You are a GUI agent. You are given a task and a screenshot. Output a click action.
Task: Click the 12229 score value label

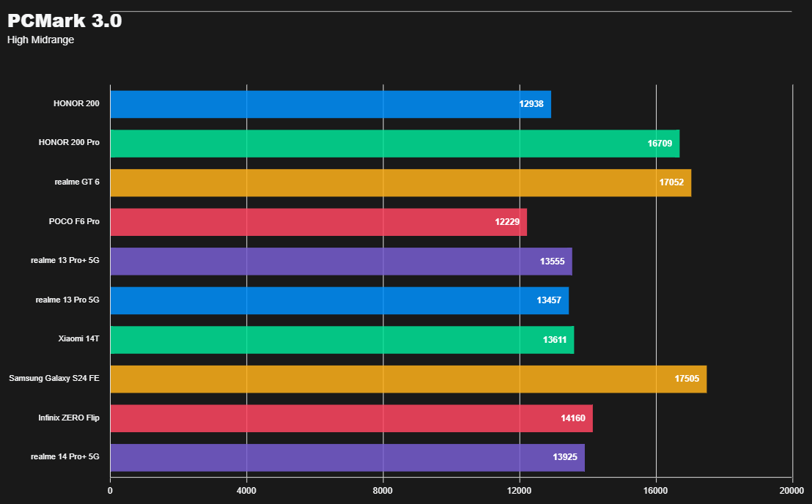click(507, 222)
